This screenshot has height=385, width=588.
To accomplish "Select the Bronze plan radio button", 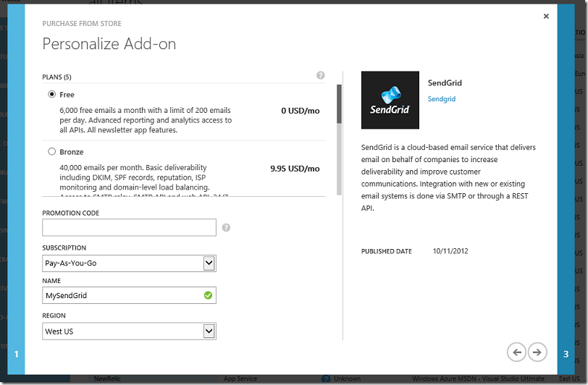I will point(51,151).
